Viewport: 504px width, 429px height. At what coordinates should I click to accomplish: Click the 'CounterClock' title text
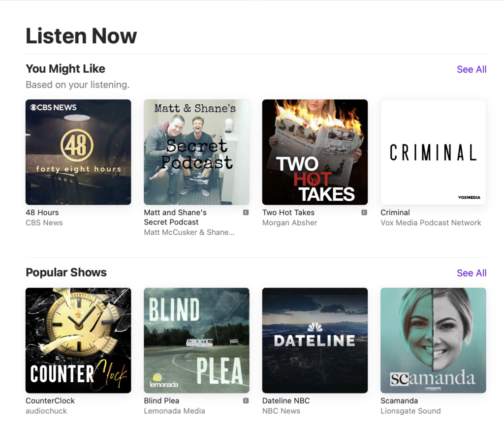point(50,401)
